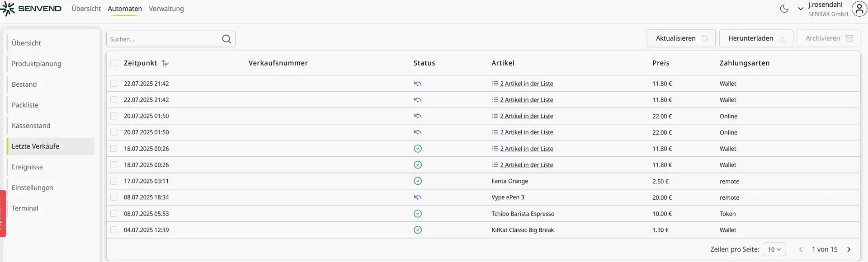The width and height of the screenshot is (868, 262).
Task: Click the sort icon next to Zeitpunkt
Action: [165, 63]
